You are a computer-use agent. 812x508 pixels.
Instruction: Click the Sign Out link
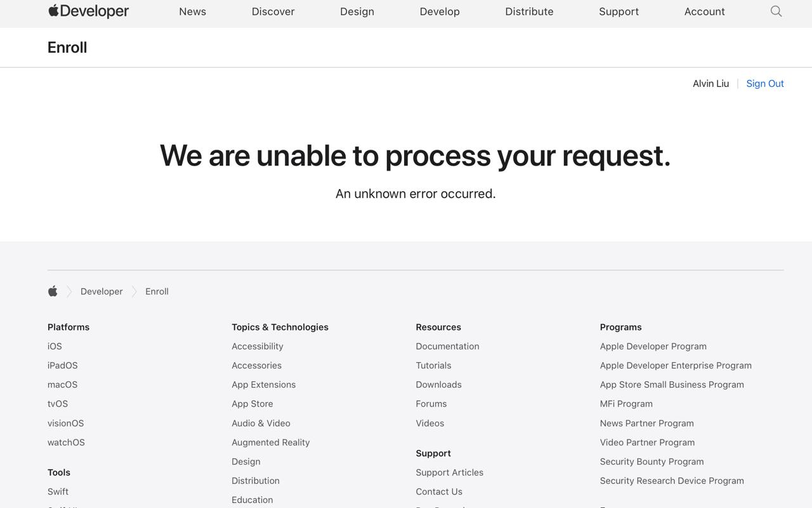[x=765, y=83]
